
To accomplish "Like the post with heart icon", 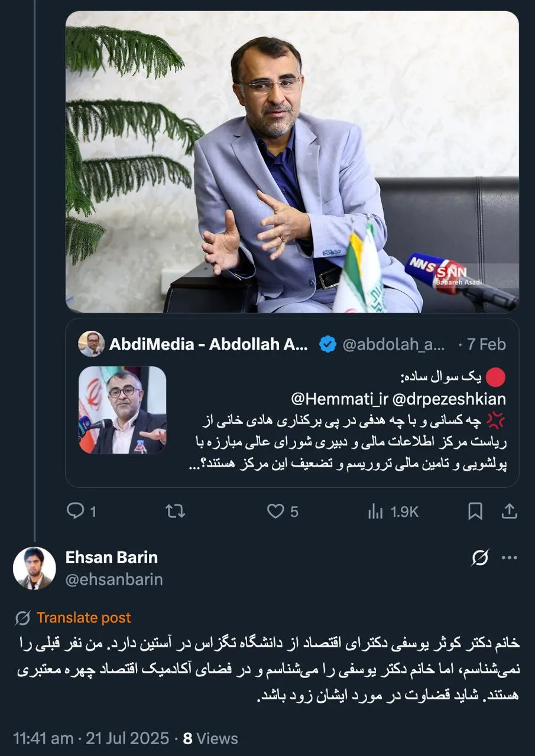I will (x=275, y=511).
